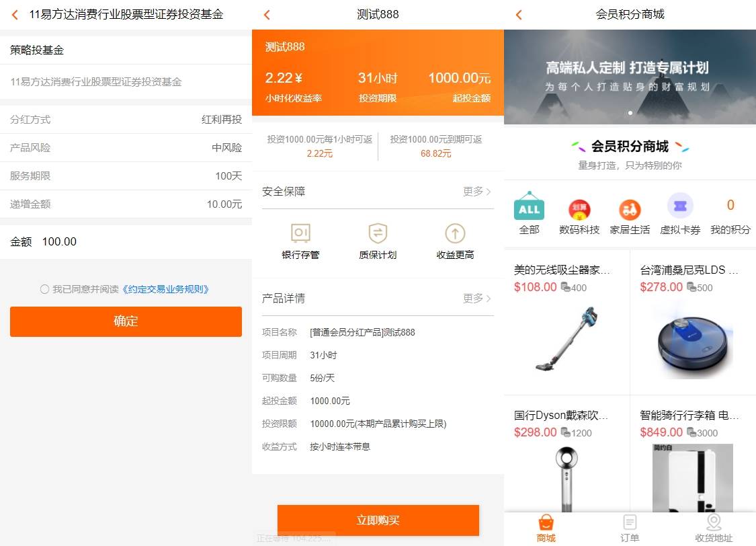Open the Dyson hair dryer product thumbnail
Viewport: 756px width, 546px height.
pyautogui.click(x=566, y=477)
